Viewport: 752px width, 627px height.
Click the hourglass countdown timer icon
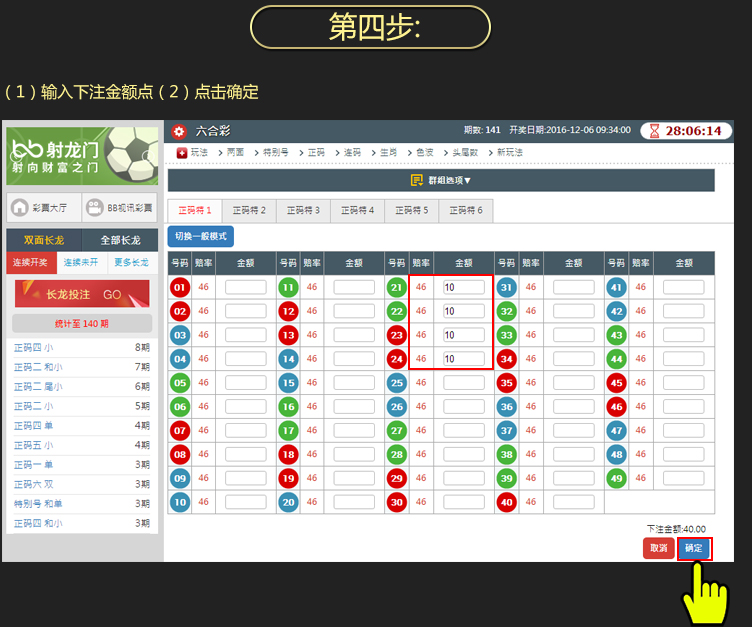tap(654, 131)
